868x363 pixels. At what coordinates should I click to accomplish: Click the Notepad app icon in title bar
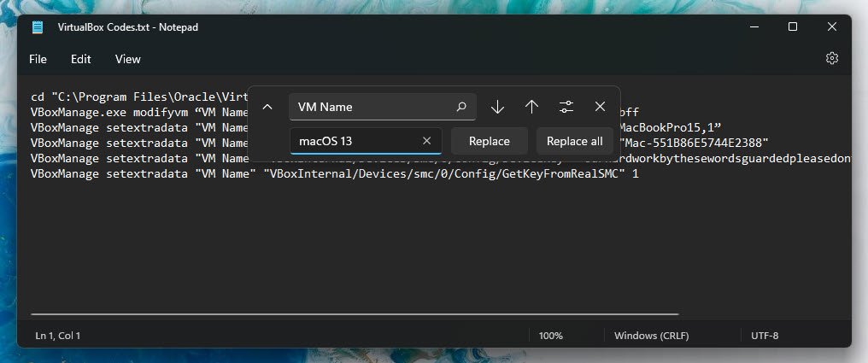pyautogui.click(x=37, y=27)
